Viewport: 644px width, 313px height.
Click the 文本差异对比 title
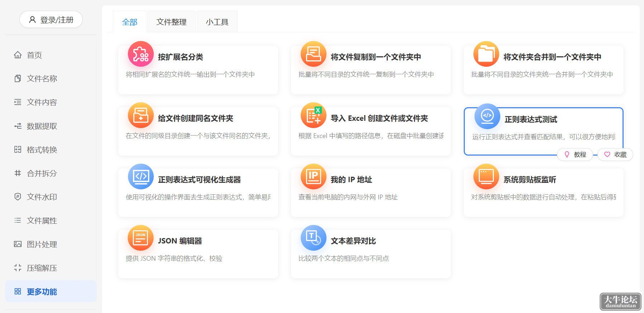[353, 241]
